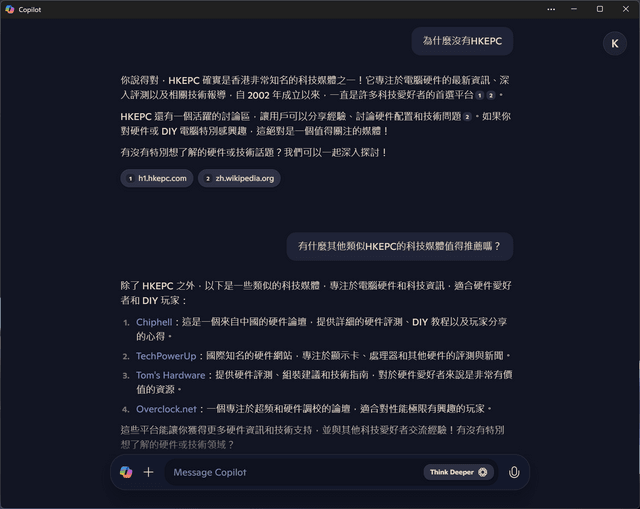
Task: Click the 'Copilot' title text
Action: [30, 9]
